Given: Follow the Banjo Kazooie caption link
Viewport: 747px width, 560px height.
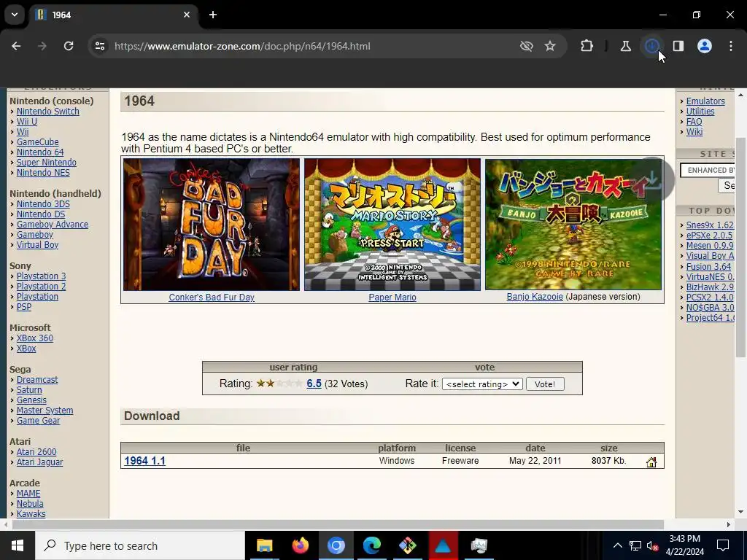Looking at the screenshot, I should (x=535, y=297).
